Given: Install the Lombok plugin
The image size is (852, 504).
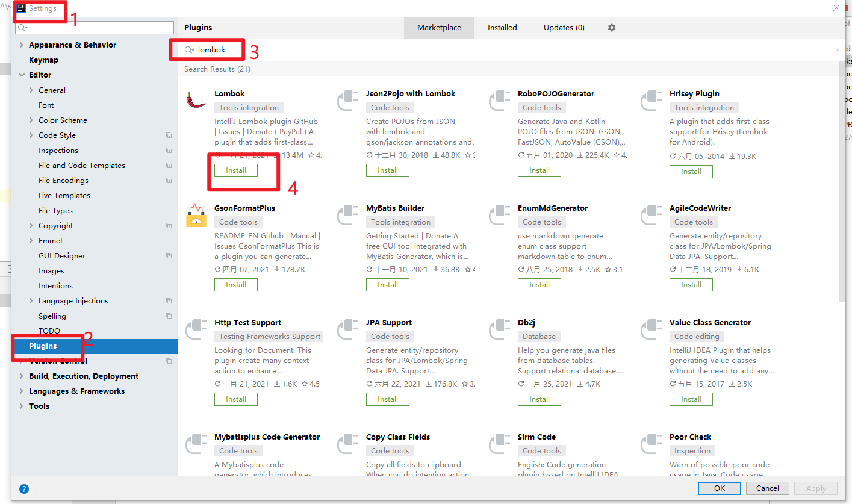Looking at the screenshot, I should [236, 170].
